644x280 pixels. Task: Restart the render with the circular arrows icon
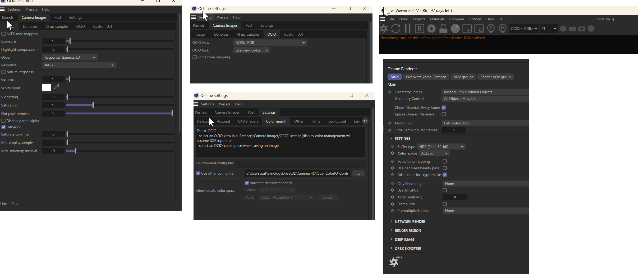pyautogui.click(x=396, y=29)
